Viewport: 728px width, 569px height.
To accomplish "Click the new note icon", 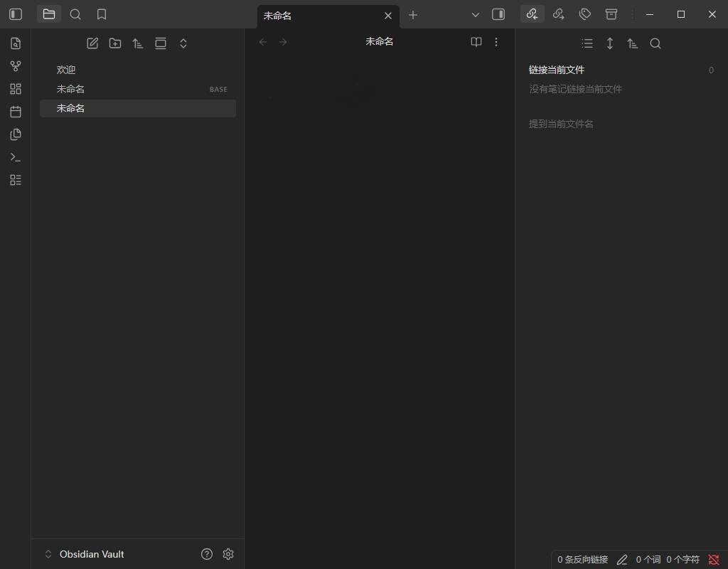I will pos(92,43).
